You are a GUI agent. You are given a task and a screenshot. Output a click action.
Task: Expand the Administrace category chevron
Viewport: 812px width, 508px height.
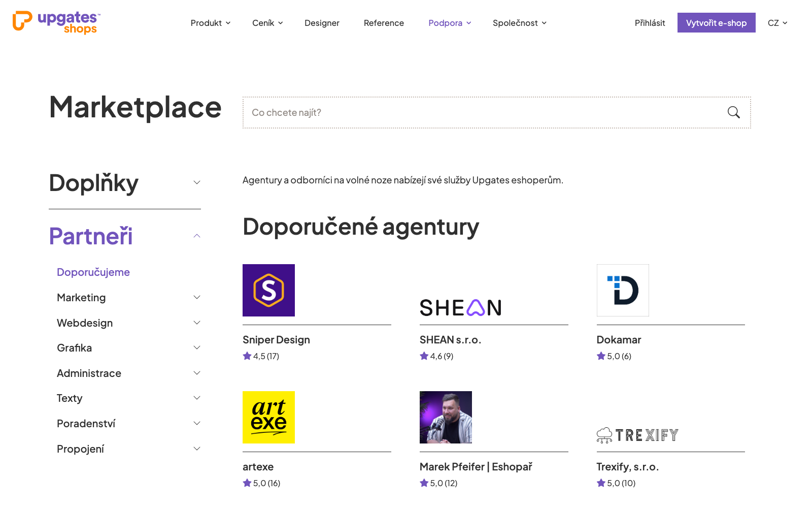[x=197, y=373]
